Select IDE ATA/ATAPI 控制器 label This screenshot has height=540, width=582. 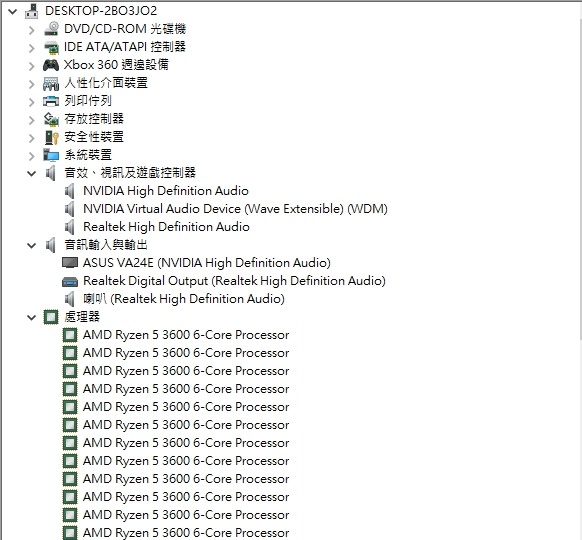125,47
